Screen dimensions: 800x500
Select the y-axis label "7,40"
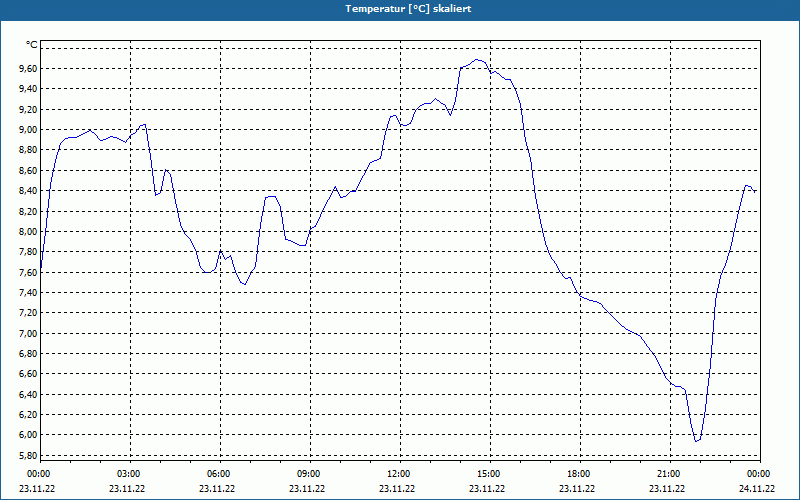click(29, 292)
